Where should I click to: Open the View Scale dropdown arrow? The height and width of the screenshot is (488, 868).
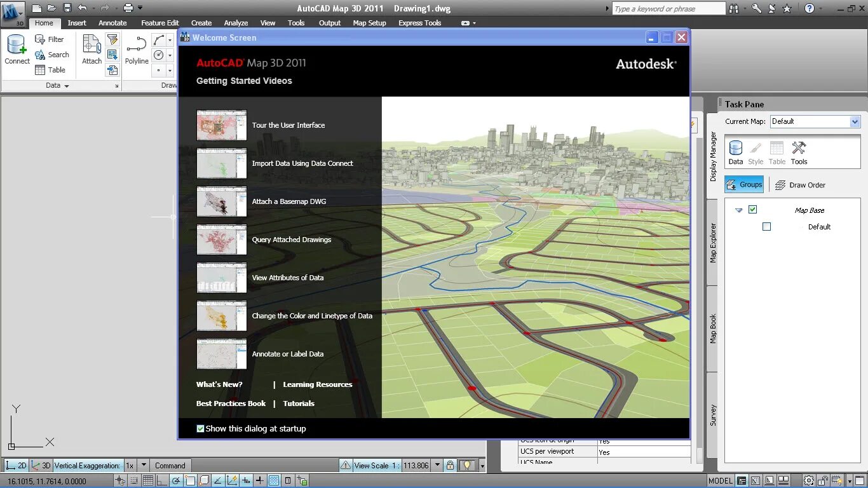pos(437,465)
